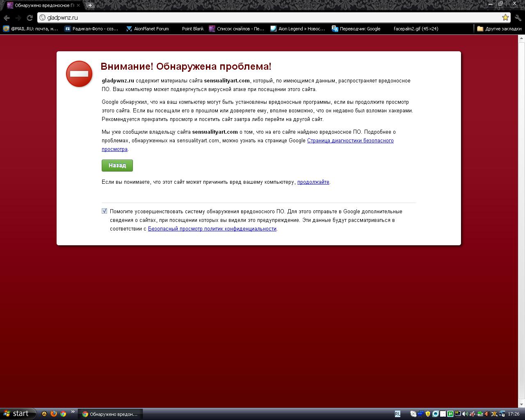Image resolution: width=525 pixels, height=420 pixels.
Task: Click the red molecule-shaped tray icon
Action: 472,414
